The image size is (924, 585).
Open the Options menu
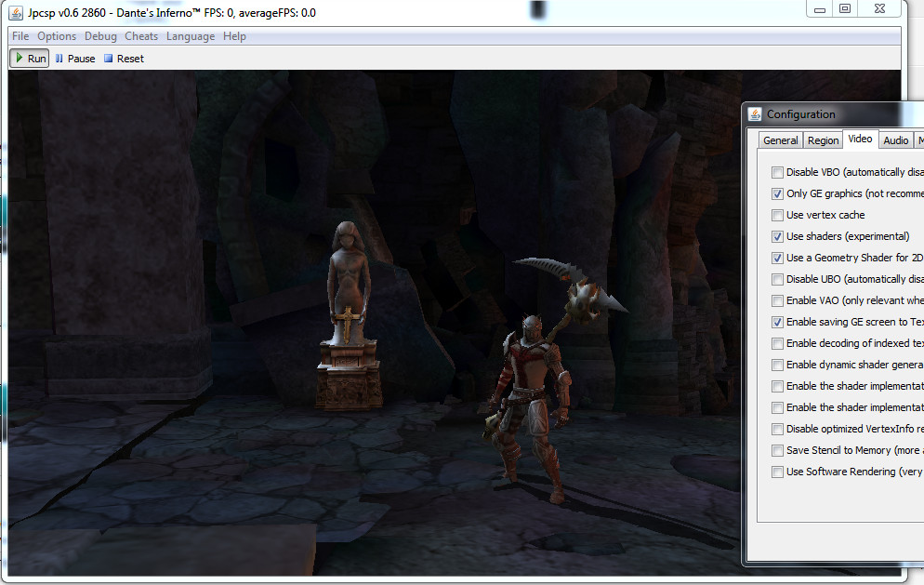coord(57,36)
